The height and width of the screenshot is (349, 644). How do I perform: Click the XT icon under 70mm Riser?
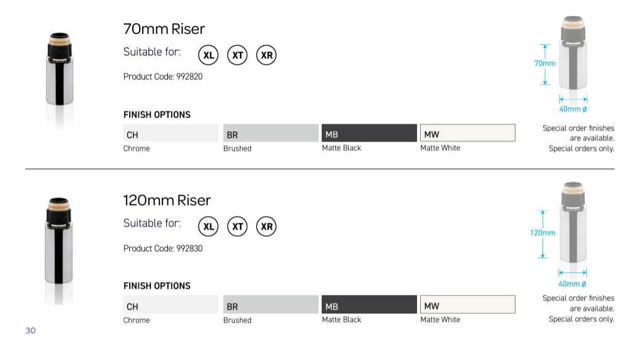237,55
